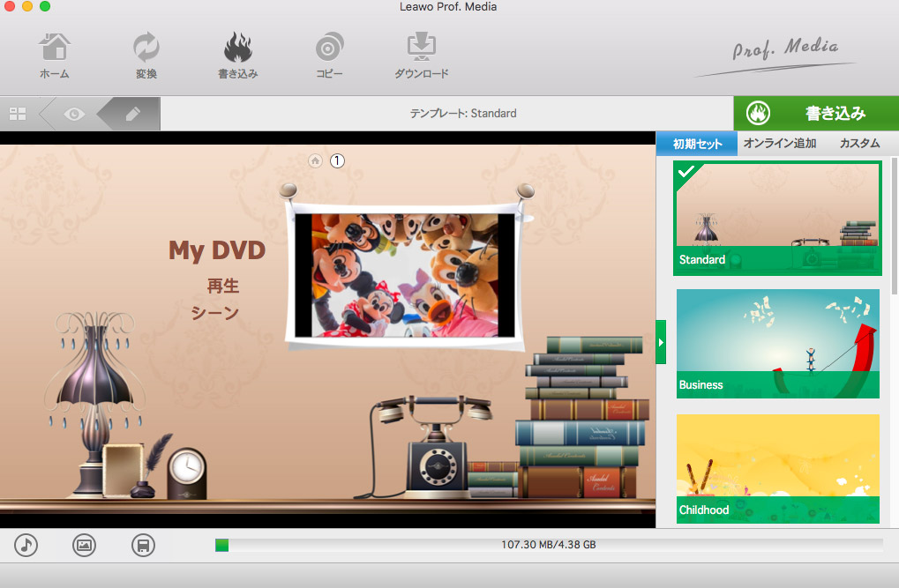Click the template list scrollbar
The image size is (899, 588).
click(895, 227)
